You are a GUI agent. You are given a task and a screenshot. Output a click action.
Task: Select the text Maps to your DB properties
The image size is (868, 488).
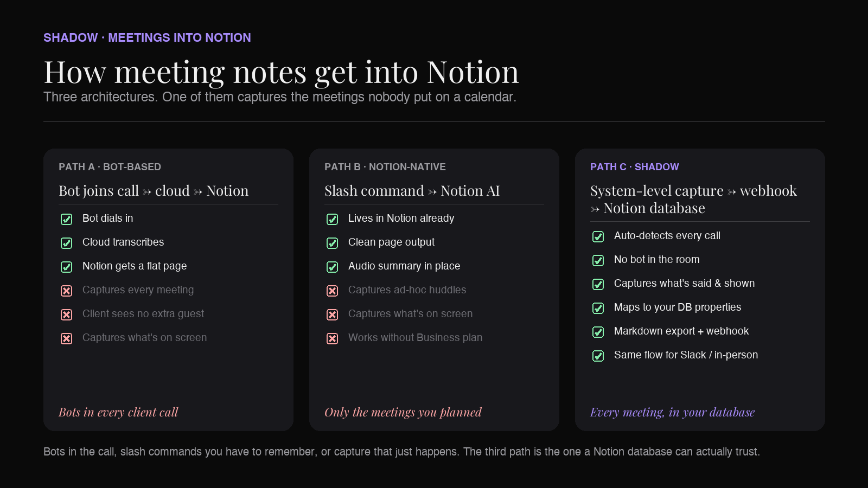pos(678,307)
